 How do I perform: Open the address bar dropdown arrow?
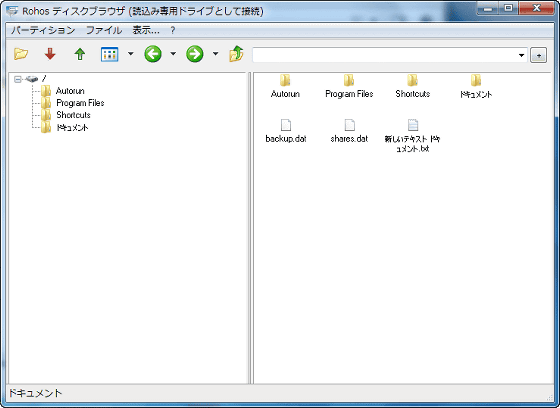pos(521,55)
